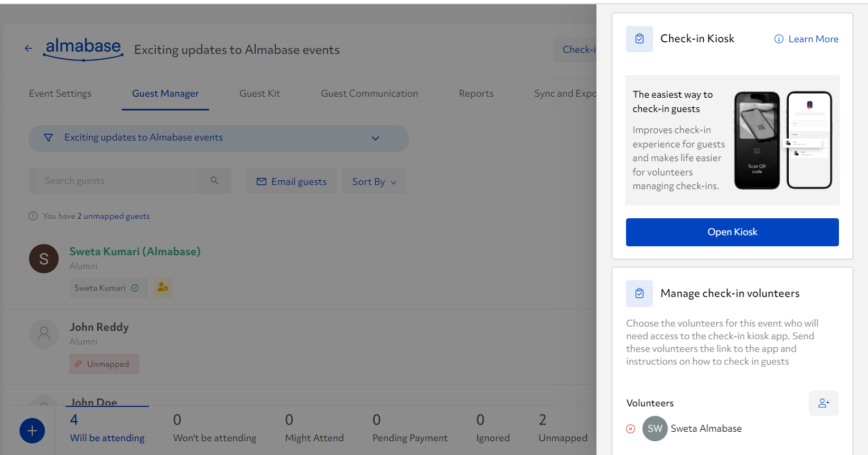Open the 2 unmapped guests link
Screen dimensions: 868x455
(x=114, y=216)
